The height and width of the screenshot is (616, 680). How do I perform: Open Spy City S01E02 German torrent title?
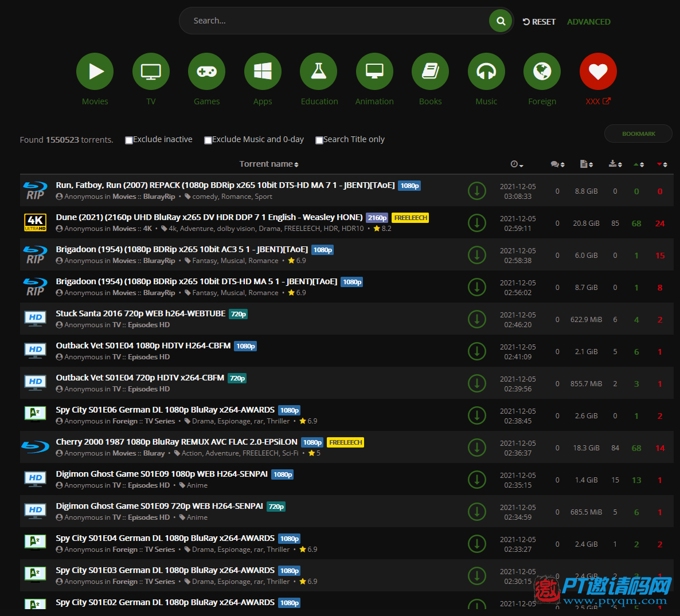coord(165,602)
